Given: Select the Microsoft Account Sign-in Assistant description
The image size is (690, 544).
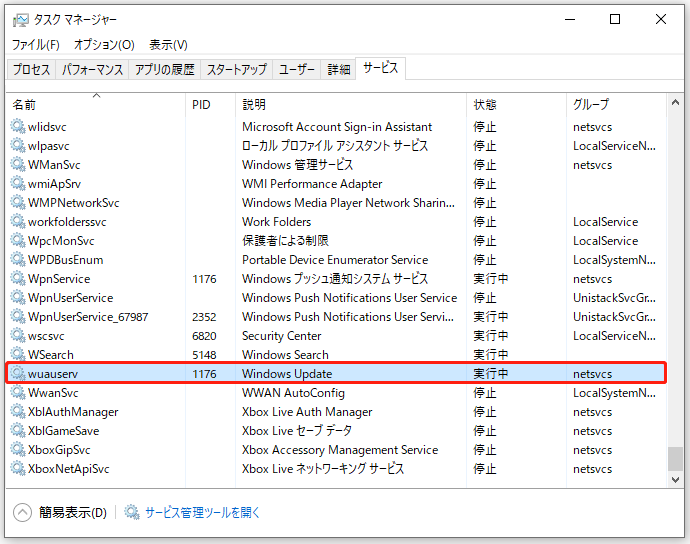Looking at the screenshot, I should pos(337,127).
